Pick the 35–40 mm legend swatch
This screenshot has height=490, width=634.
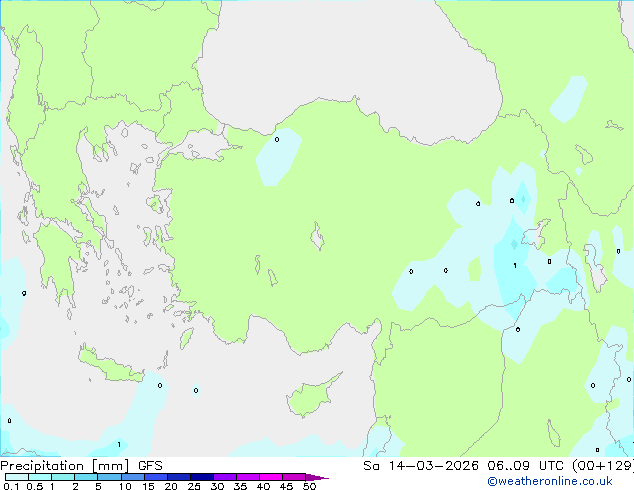click(247, 477)
